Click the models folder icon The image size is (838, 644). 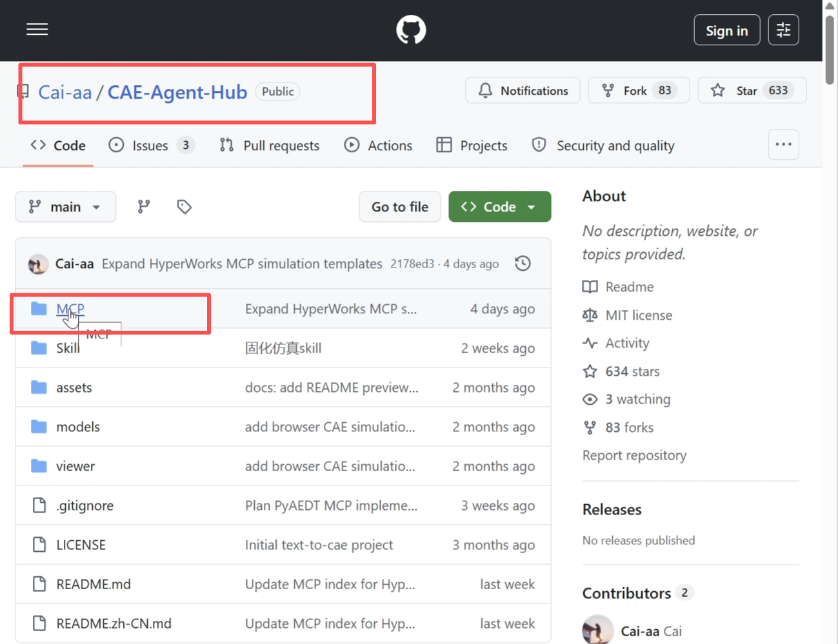pos(39,427)
